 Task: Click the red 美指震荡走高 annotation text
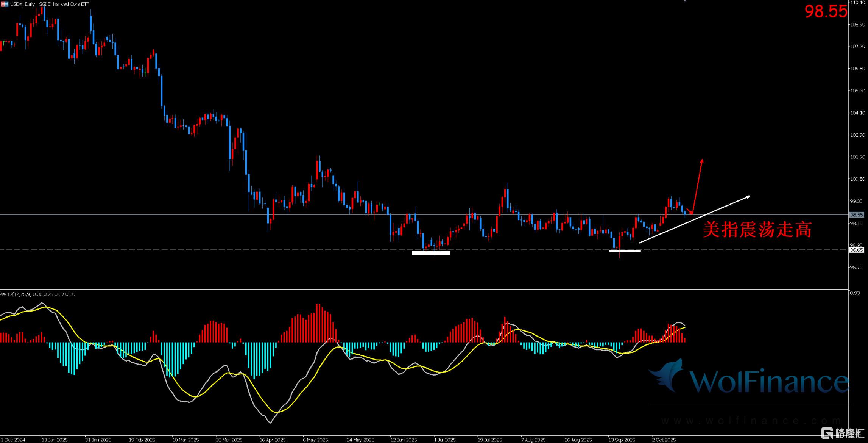tap(757, 230)
